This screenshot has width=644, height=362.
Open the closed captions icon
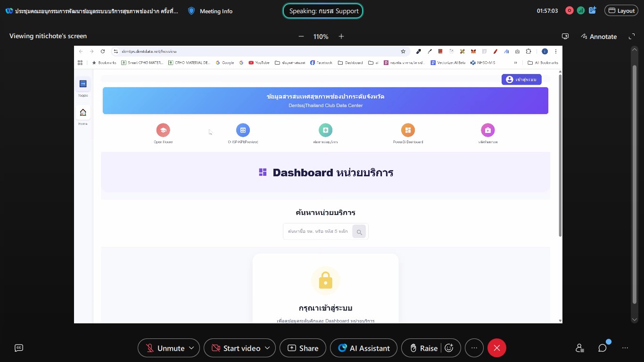pos(19,348)
